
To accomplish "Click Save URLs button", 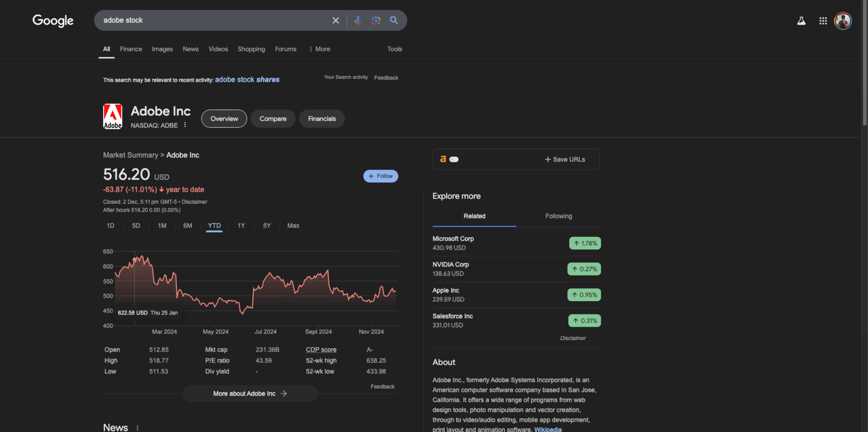I will [565, 159].
